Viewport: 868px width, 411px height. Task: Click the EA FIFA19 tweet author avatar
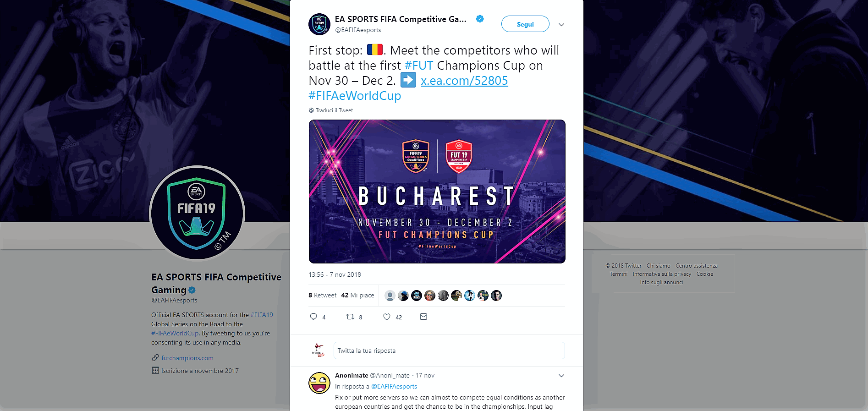tap(319, 24)
